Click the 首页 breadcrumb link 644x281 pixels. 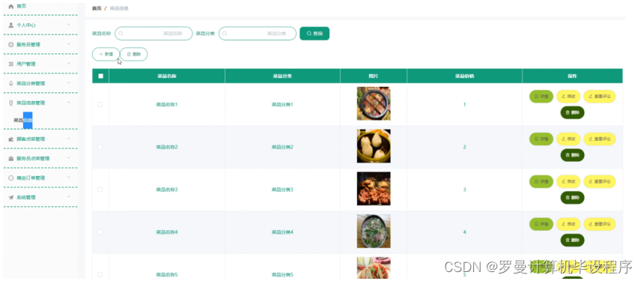click(97, 8)
